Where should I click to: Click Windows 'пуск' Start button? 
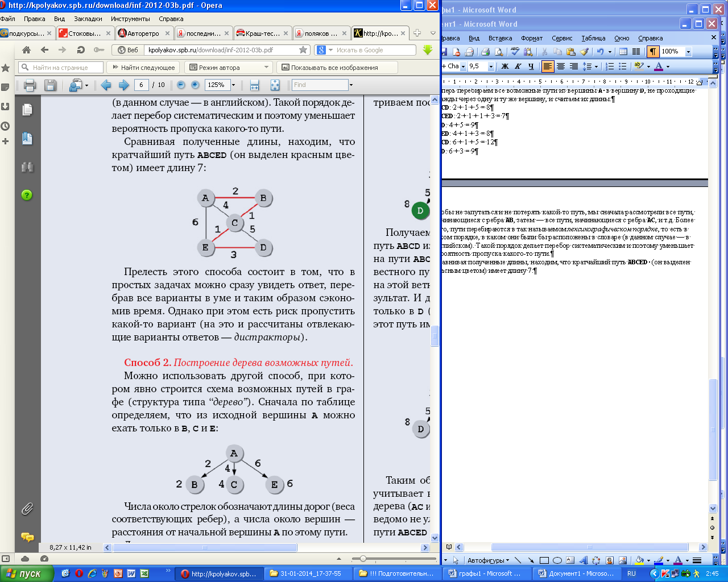tap(27, 574)
